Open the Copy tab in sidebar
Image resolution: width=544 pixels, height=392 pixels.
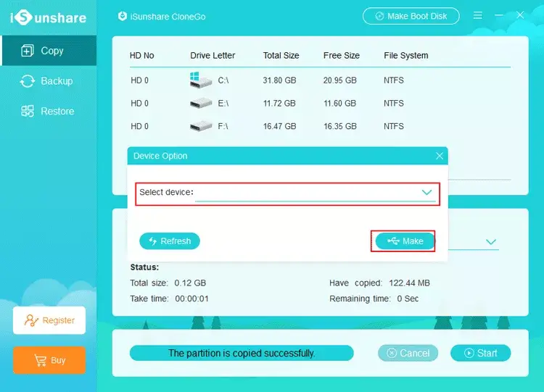point(49,51)
